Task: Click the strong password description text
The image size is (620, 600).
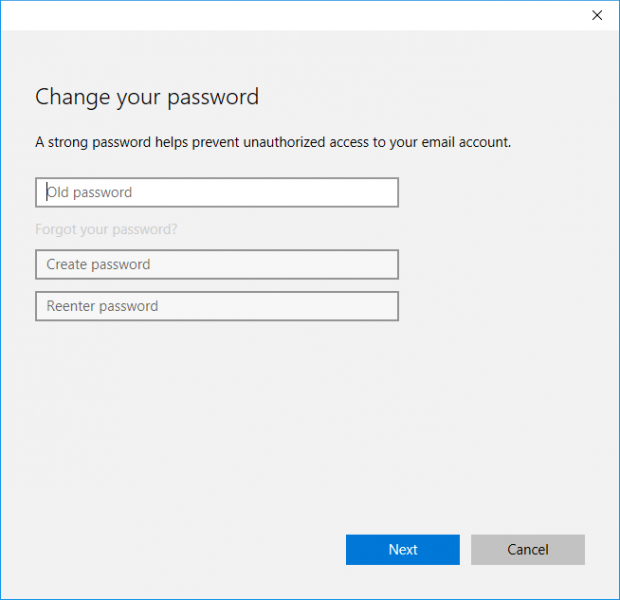Action: click(273, 142)
